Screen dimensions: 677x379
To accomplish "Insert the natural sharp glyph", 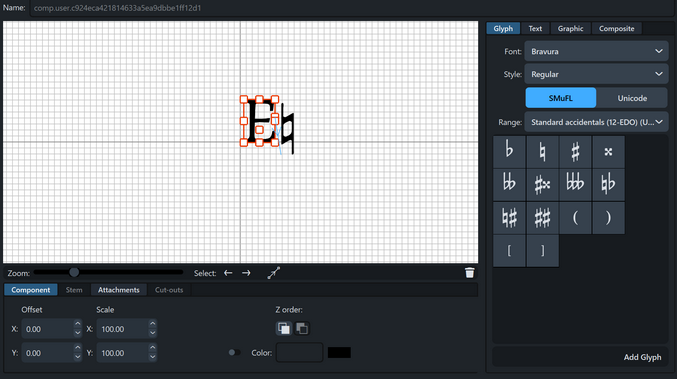I will tap(509, 218).
